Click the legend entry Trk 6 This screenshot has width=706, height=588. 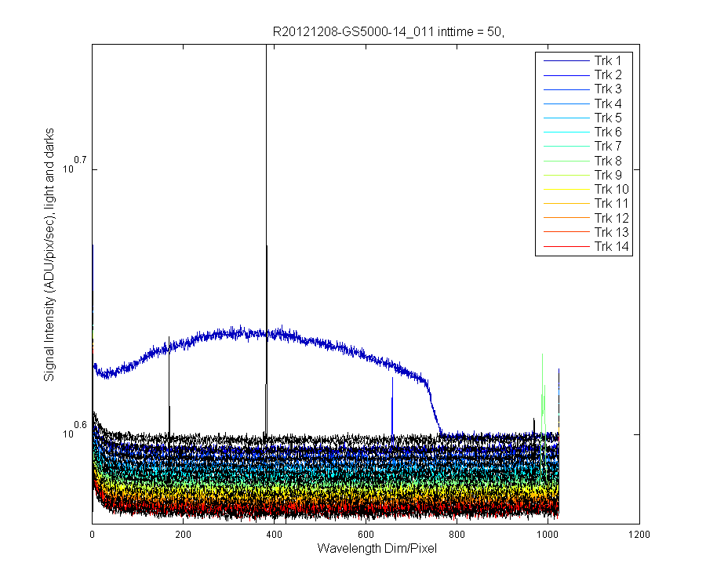607,132
